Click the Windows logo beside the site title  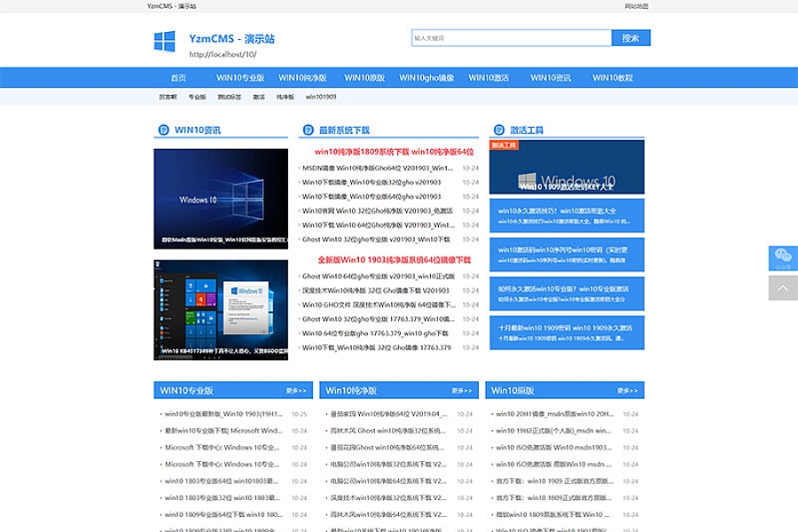(164, 42)
